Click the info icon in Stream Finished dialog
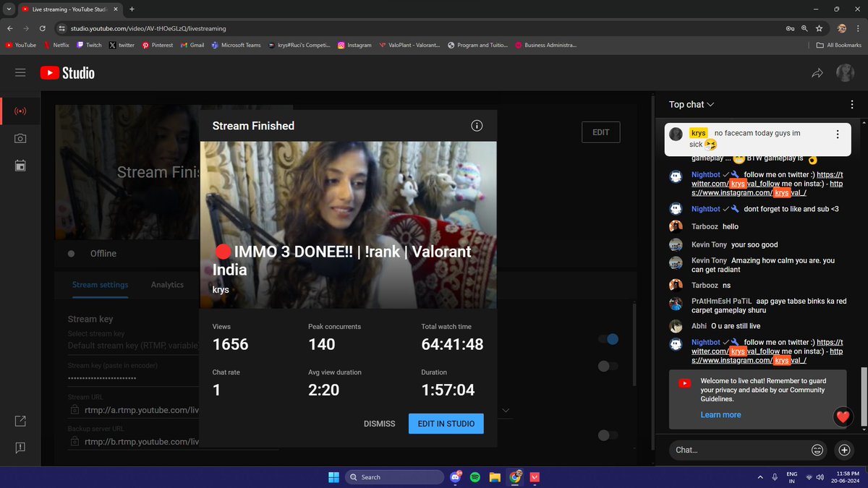 (477, 126)
